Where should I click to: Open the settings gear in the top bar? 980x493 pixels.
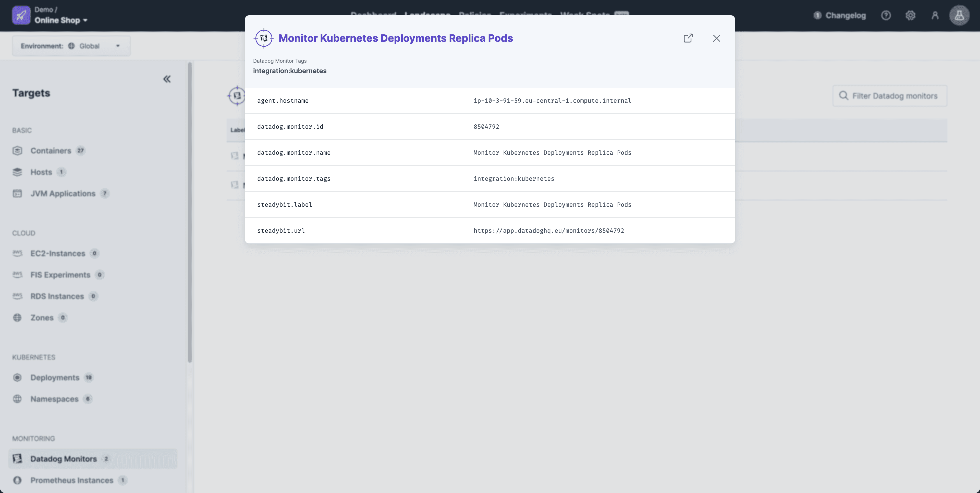point(911,15)
